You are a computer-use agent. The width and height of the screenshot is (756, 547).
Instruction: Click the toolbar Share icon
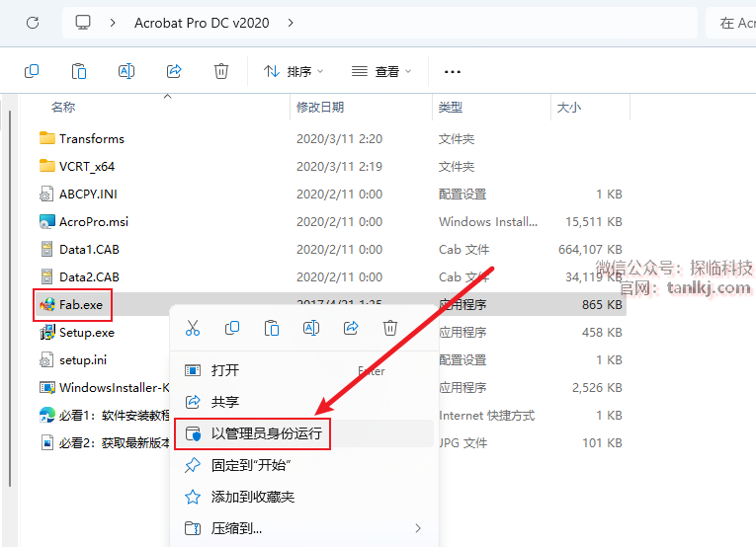174,71
